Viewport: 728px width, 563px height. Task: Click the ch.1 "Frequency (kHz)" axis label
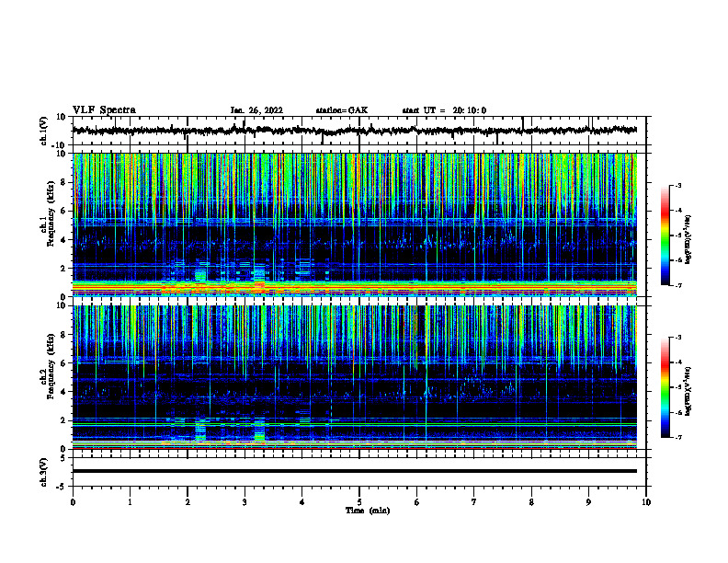click(x=51, y=214)
